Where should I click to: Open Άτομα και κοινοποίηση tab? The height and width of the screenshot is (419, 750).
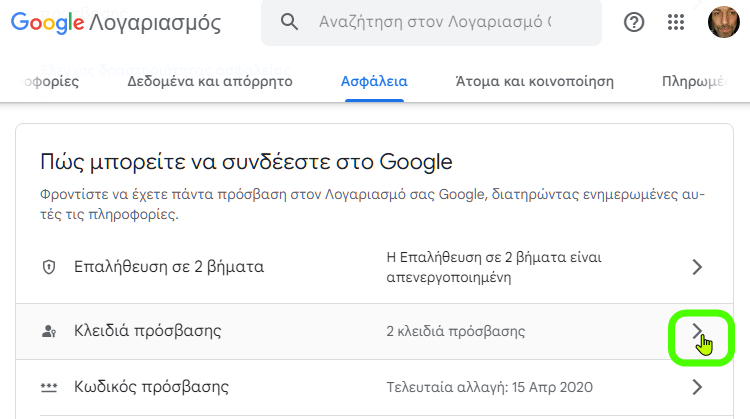pos(534,81)
